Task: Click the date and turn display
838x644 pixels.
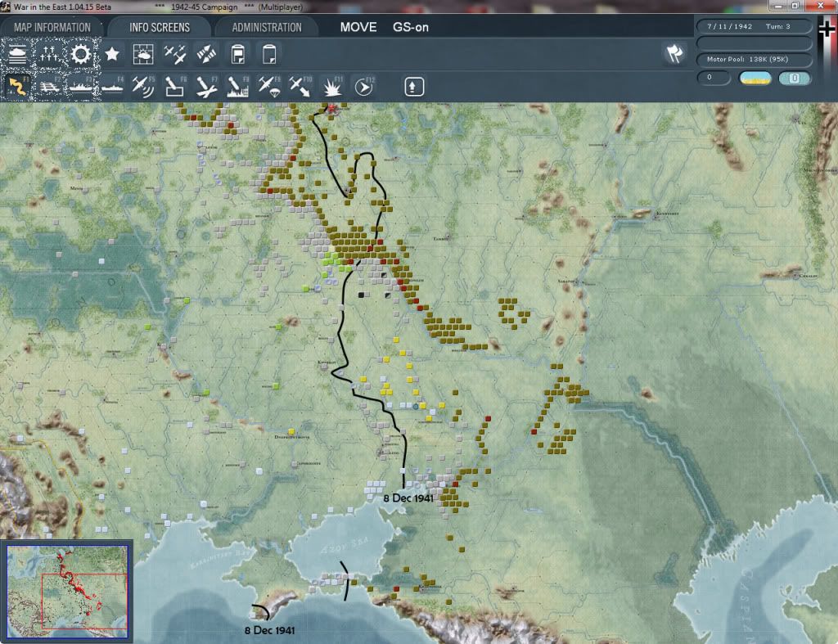Action: coord(754,26)
